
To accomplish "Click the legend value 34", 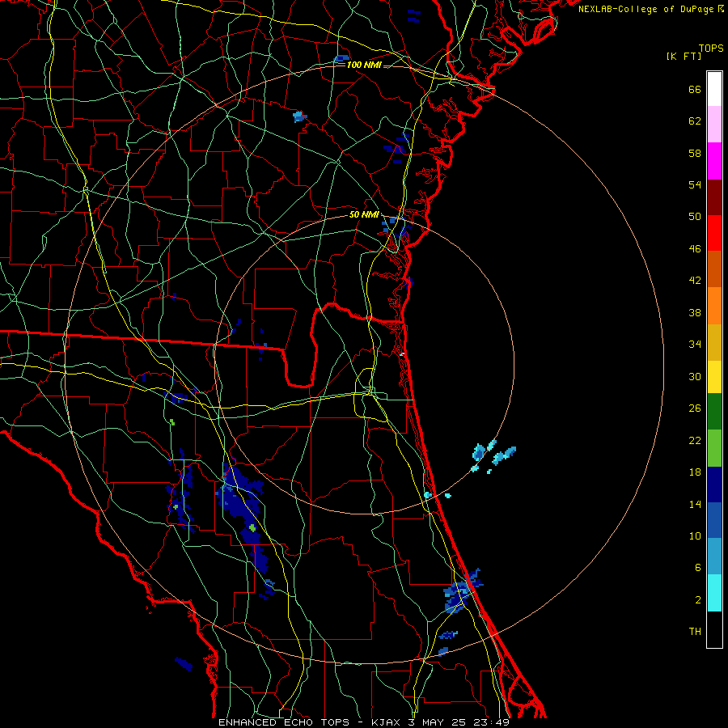I will point(695,345).
